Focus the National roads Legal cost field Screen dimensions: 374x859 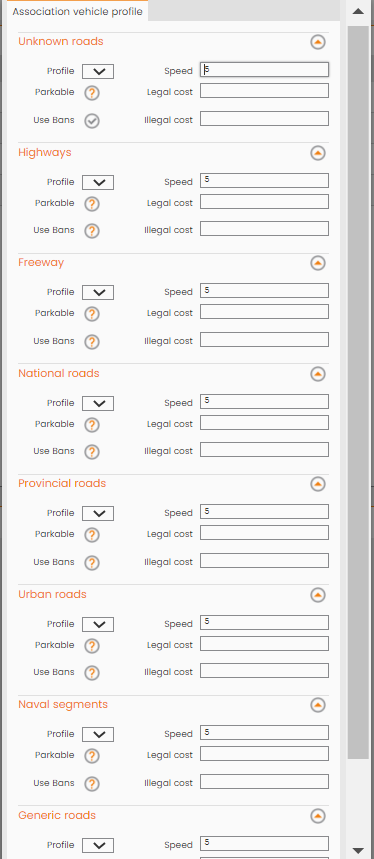tap(264, 422)
